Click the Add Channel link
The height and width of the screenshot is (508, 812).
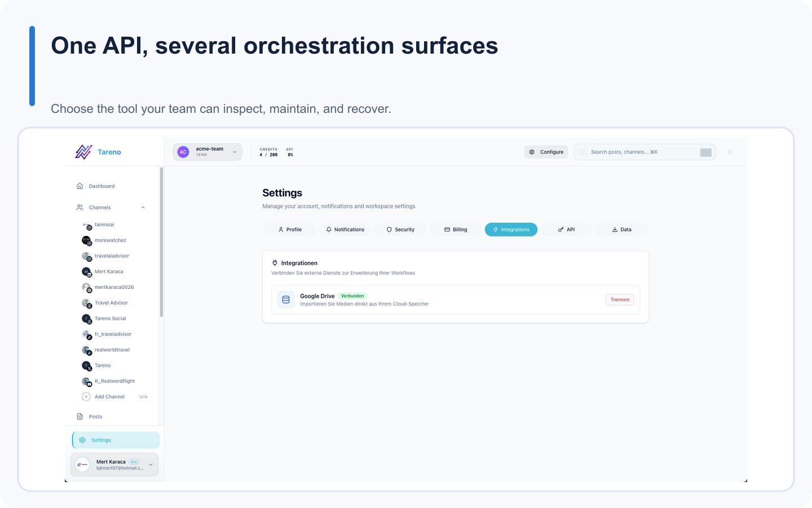tap(109, 397)
